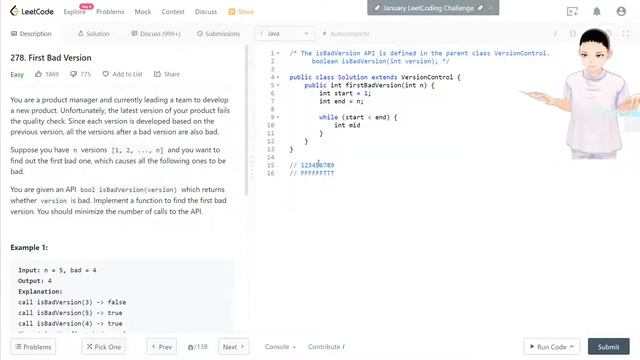Click the curly braces format code icon
640x360 pixels.
pos(573,33)
